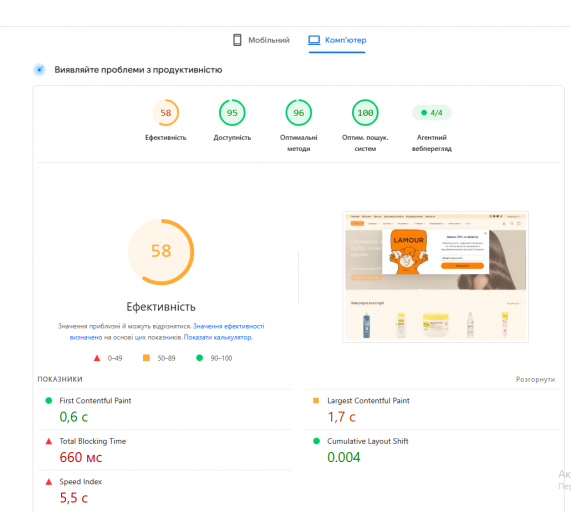Image resolution: width=571 pixels, height=512 pixels.
Task: Click the Агентний вебперегляд category label
Action: (432, 143)
